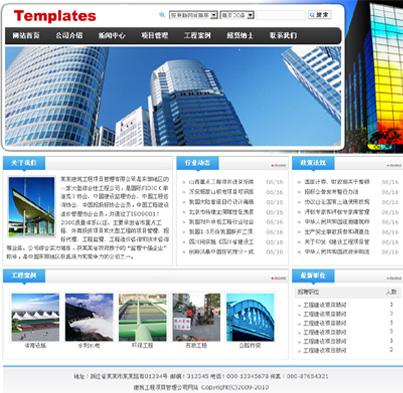Click the search text input field
This screenshot has width=403, height=393.
281,15
